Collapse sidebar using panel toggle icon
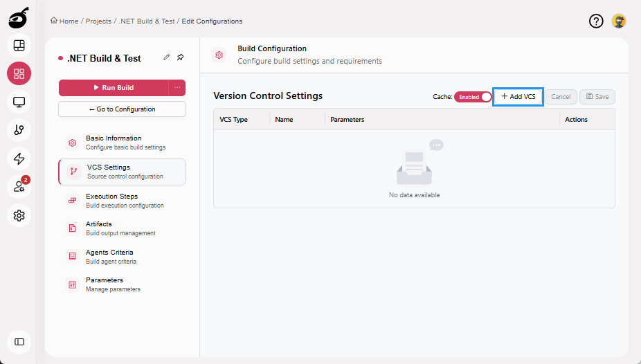This screenshot has width=641, height=364. (19, 342)
